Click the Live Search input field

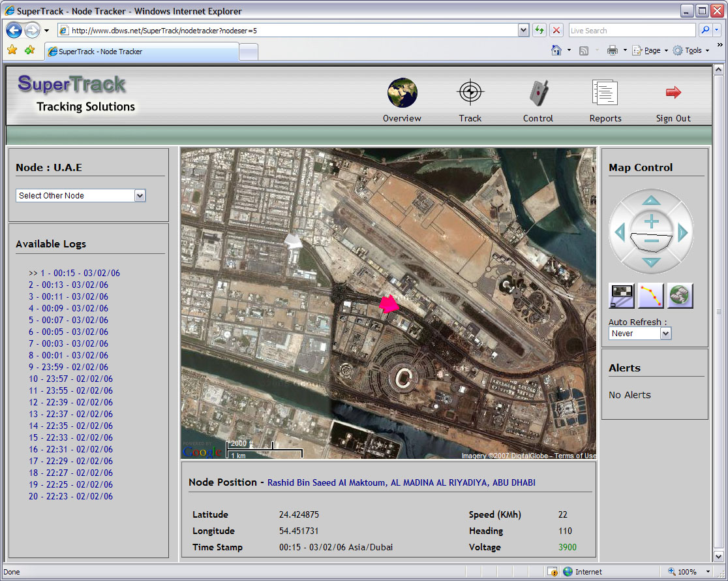pos(632,30)
